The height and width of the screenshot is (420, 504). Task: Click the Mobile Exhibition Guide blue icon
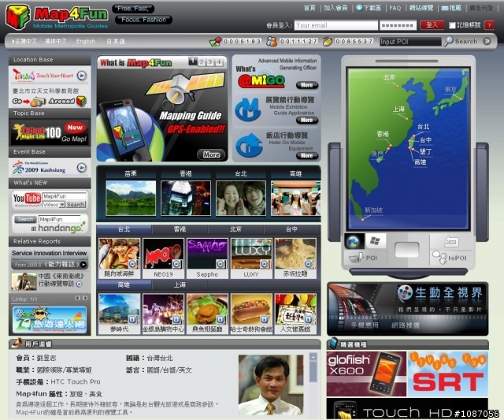click(247, 110)
